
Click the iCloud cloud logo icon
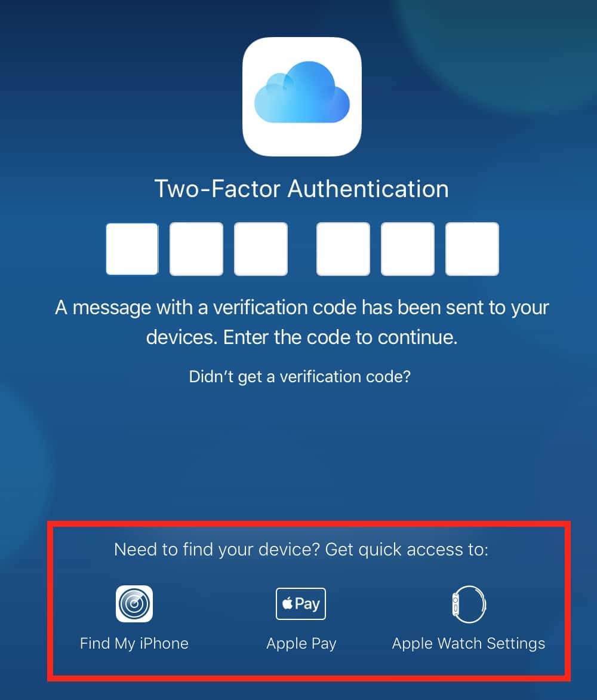click(302, 93)
